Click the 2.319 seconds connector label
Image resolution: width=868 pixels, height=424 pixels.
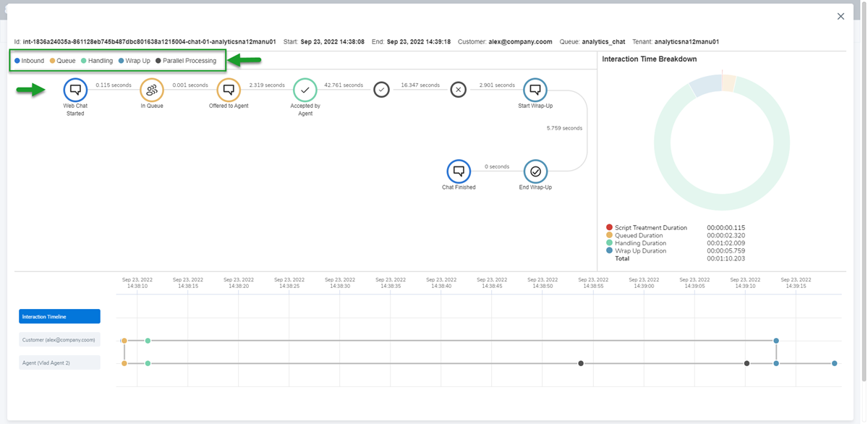tap(267, 85)
